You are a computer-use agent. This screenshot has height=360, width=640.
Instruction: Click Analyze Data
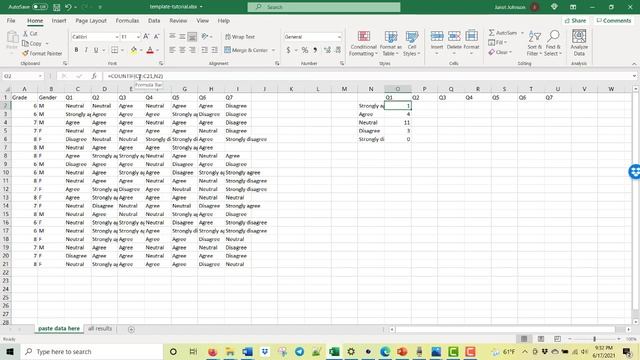(579, 43)
